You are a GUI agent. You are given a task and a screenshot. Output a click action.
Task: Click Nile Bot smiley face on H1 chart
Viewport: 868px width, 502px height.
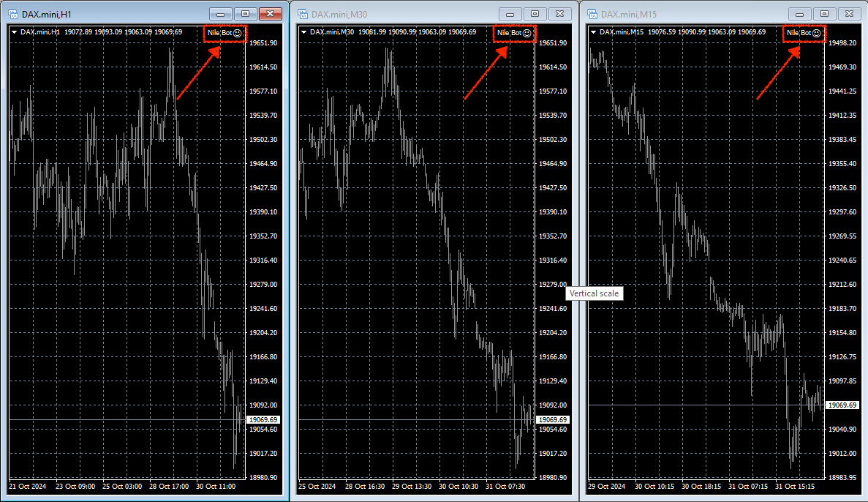point(238,33)
